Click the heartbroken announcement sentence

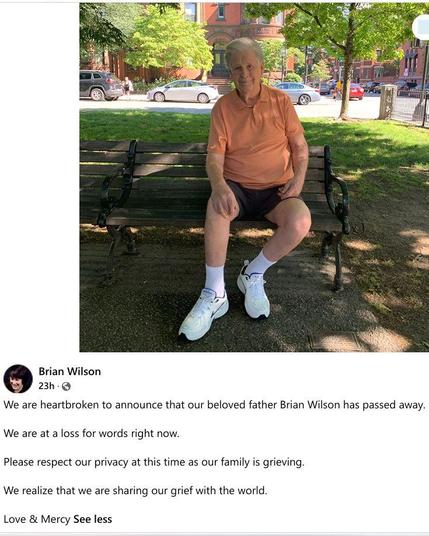(x=214, y=405)
